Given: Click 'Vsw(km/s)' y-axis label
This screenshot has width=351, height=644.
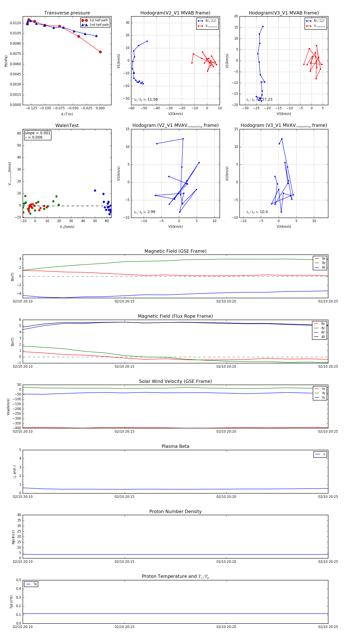Looking at the screenshot, I should point(8,407).
